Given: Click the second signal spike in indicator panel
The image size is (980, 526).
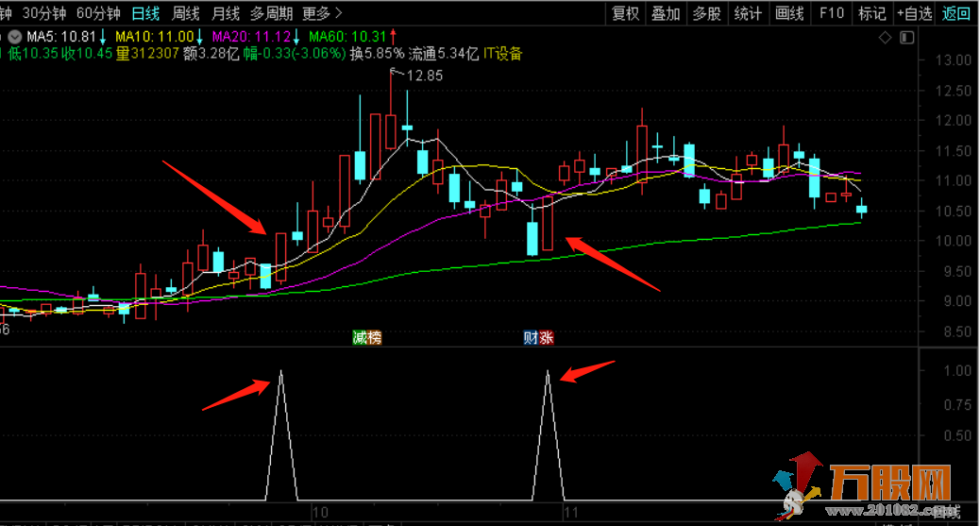Looking at the screenshot, I should click(x=549, y=436).
